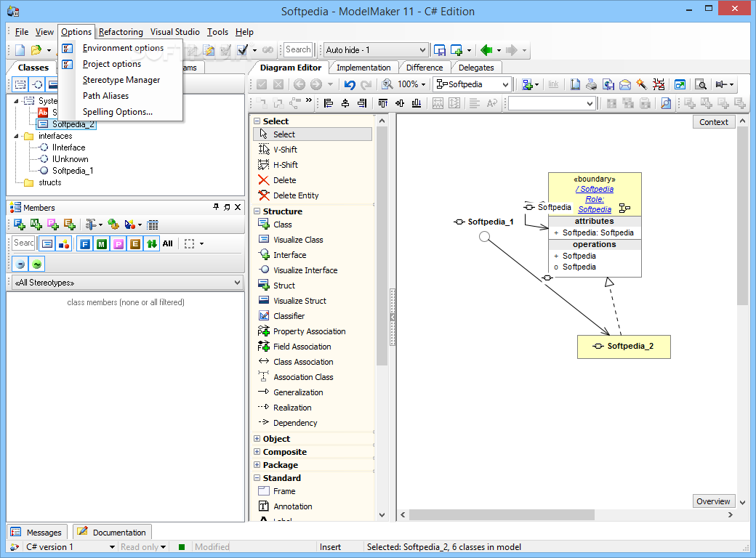Click the Overview button
756x558 pixels.
[x=713, y=501]
